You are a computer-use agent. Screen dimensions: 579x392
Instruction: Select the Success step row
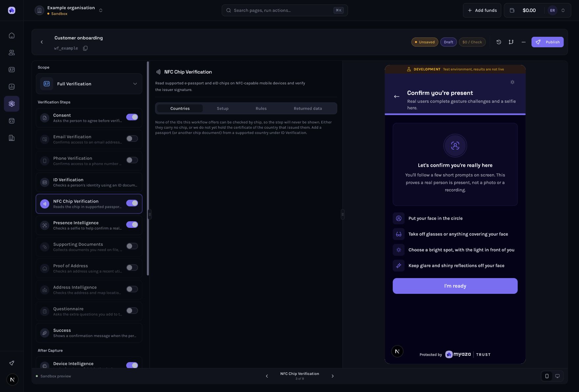89,333
